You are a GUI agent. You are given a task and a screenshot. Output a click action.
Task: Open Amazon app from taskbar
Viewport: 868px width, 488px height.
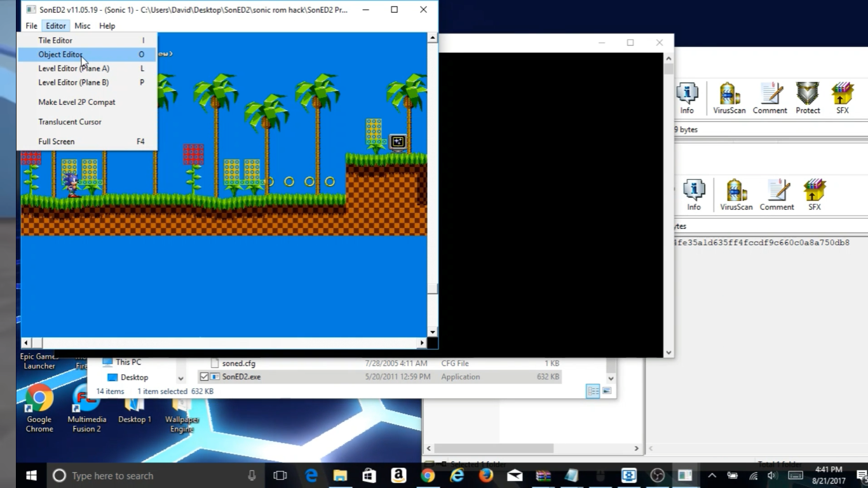pos(398,475)
